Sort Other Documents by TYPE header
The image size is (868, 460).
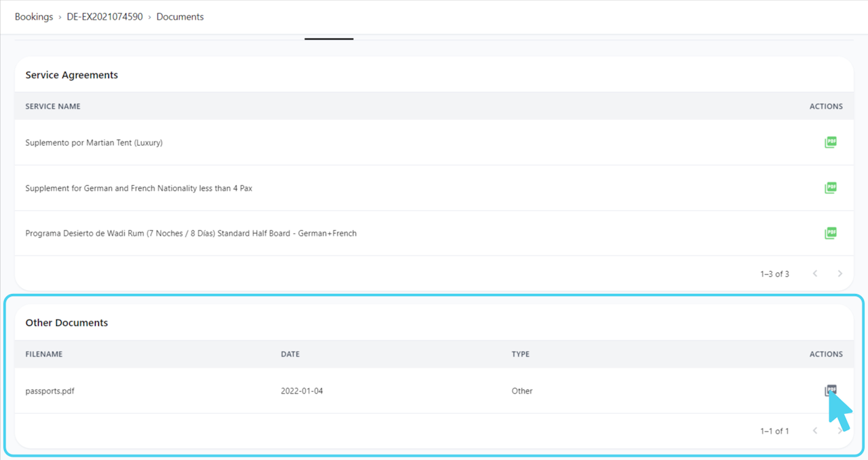[x=521, y=354]
